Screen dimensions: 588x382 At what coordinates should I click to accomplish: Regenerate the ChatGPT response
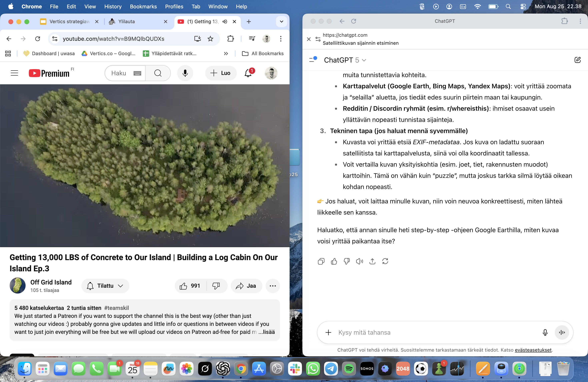click(385, 261)
